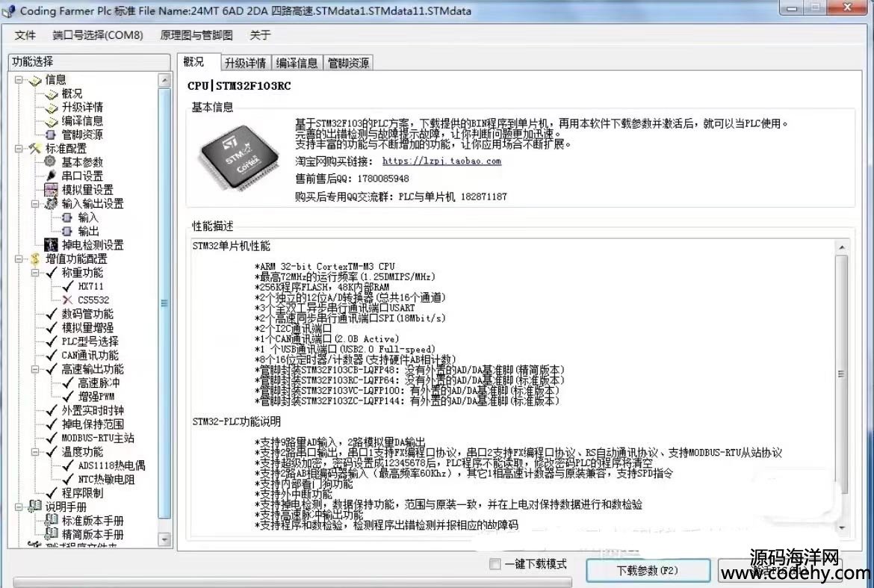Open 编译信息 icon in tree
Viewport: 874px width, 588px height.
pos(52,121)
